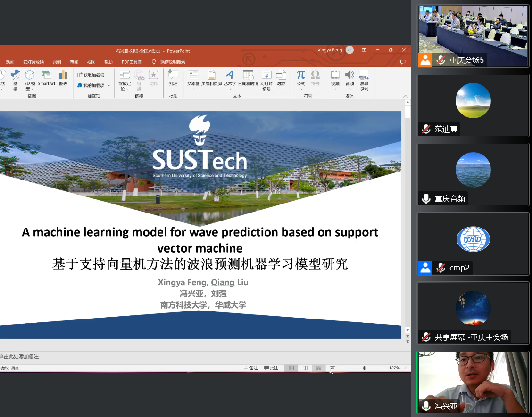Switch to Slide Sorter view
This screenshot has width=532, height=417.
click(305, 368)
